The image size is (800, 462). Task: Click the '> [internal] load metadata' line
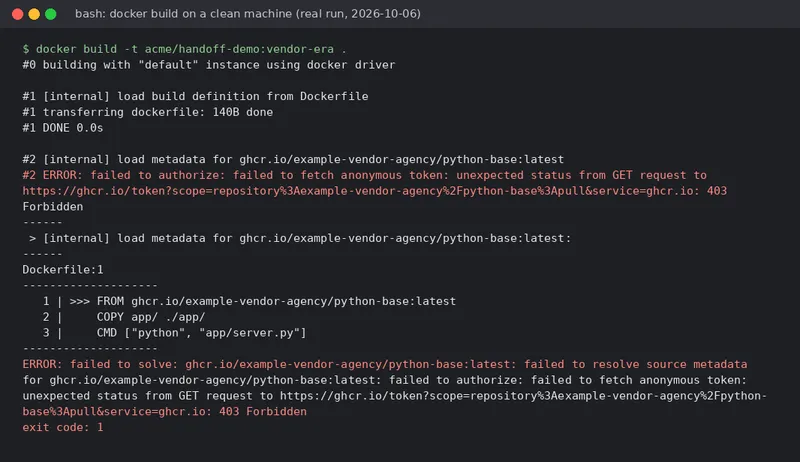click(x=300, y=238)
